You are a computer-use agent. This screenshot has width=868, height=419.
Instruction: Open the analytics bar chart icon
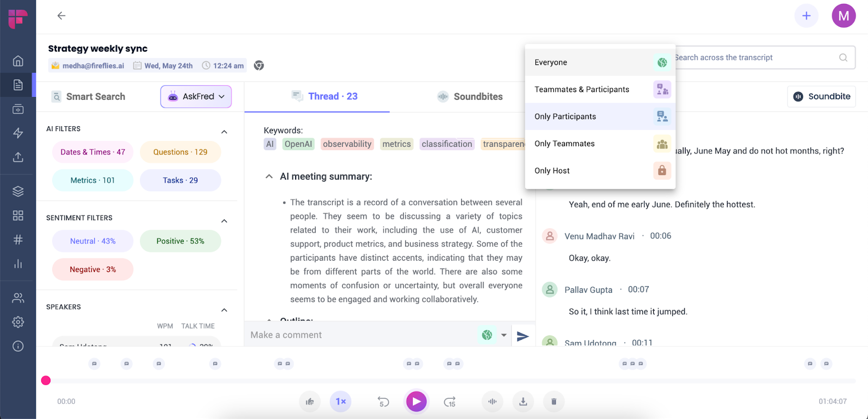point(18,264)
